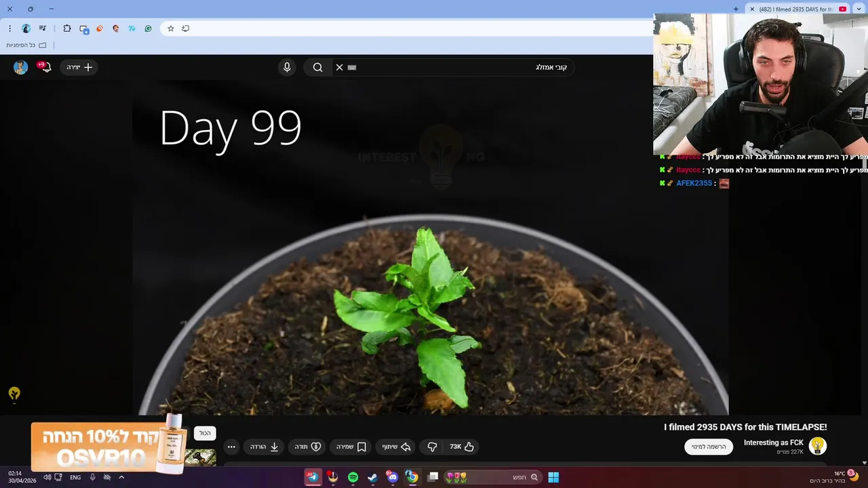This screenshot has width=868, height=488.
Task: Click the teal 7v extension icon
Action: [x=132, y=28]
